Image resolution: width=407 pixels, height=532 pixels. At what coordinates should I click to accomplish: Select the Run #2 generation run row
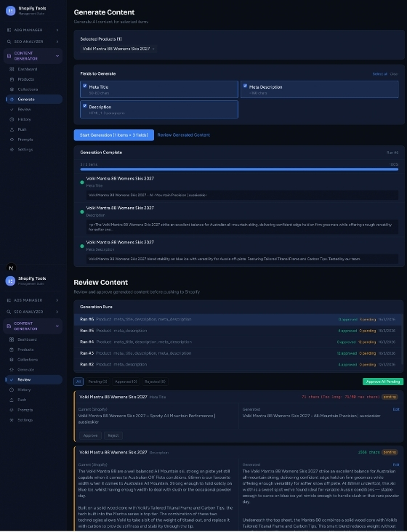coord(238,364)
